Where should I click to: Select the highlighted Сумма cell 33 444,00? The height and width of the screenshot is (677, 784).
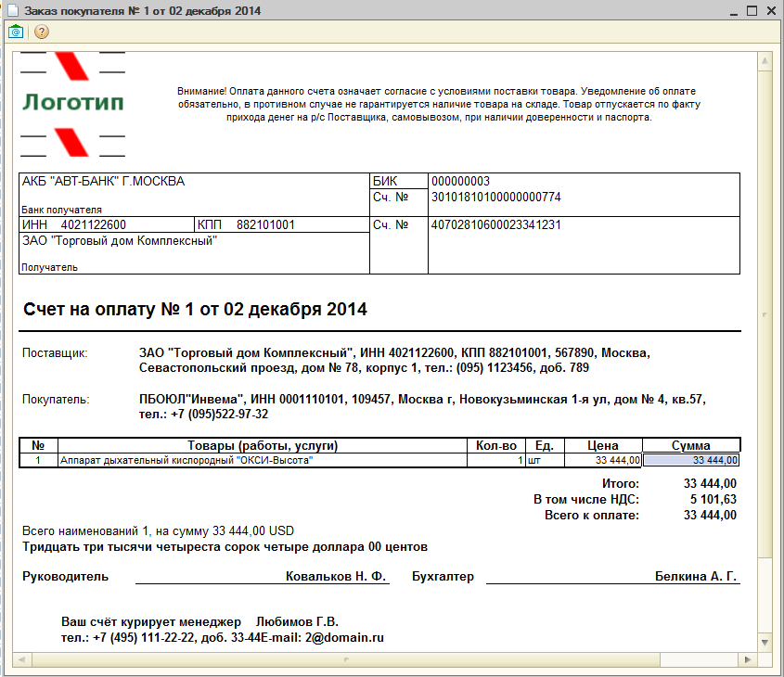click(691, 460)
